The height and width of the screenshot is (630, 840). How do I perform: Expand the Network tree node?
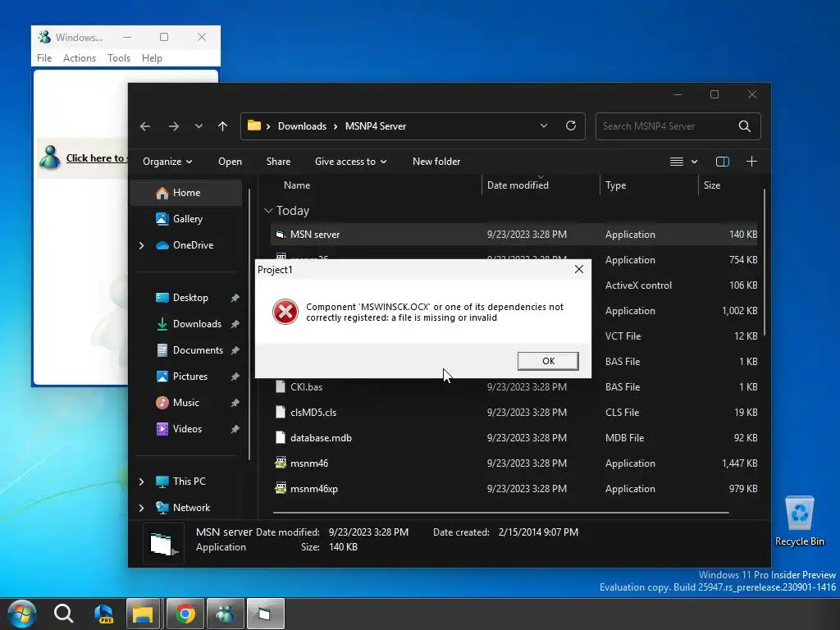coord(141,508)
